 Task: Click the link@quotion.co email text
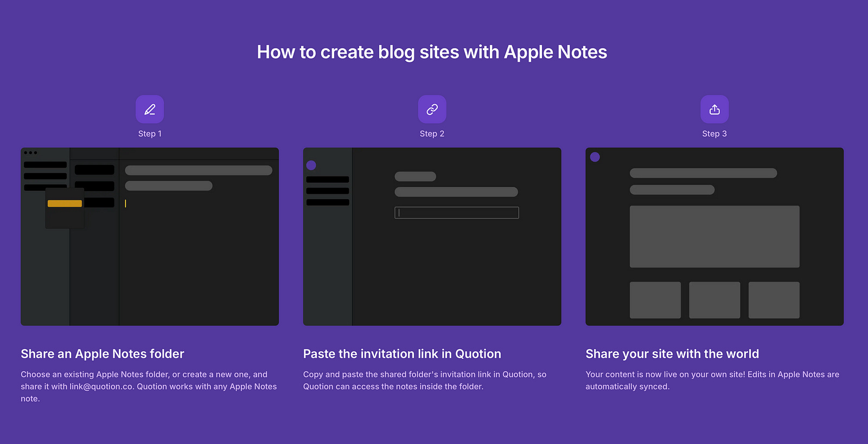pyautogui.click(x=101, y=386)
